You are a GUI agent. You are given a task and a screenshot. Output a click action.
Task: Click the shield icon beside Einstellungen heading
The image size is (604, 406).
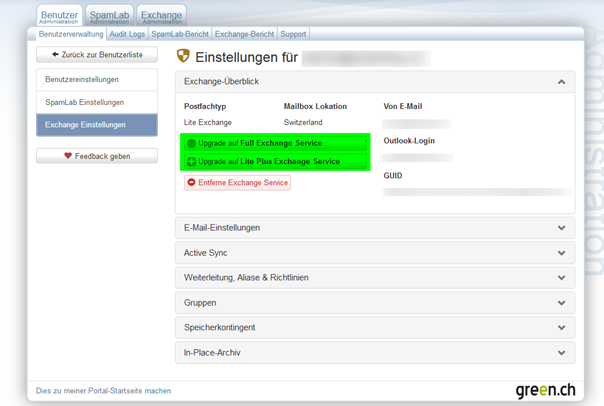[x=183, y=57]
